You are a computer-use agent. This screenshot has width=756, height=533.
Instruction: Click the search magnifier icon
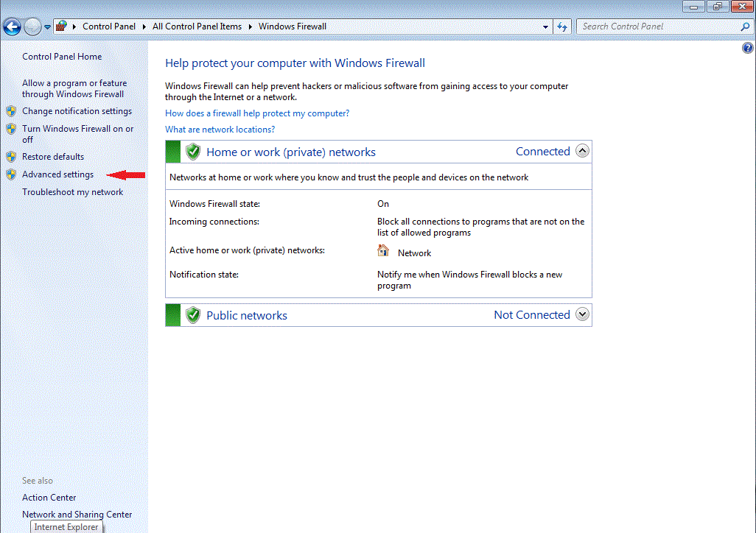(x=745, y=27)
